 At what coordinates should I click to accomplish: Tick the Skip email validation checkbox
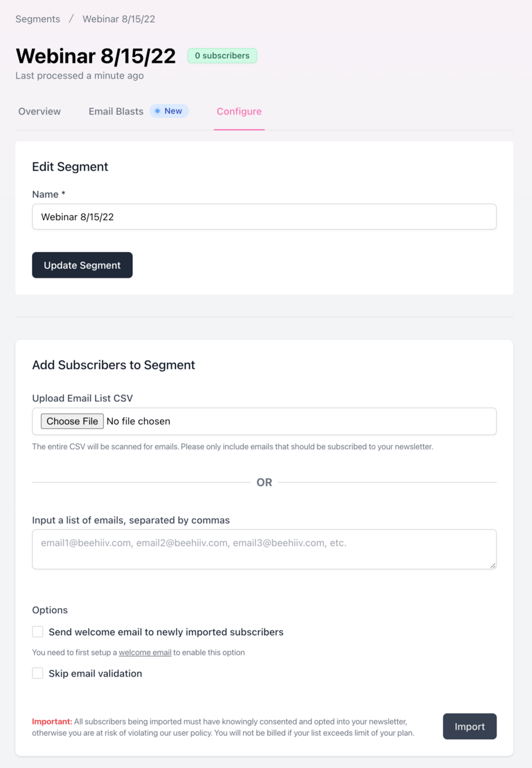coord(38,673)
